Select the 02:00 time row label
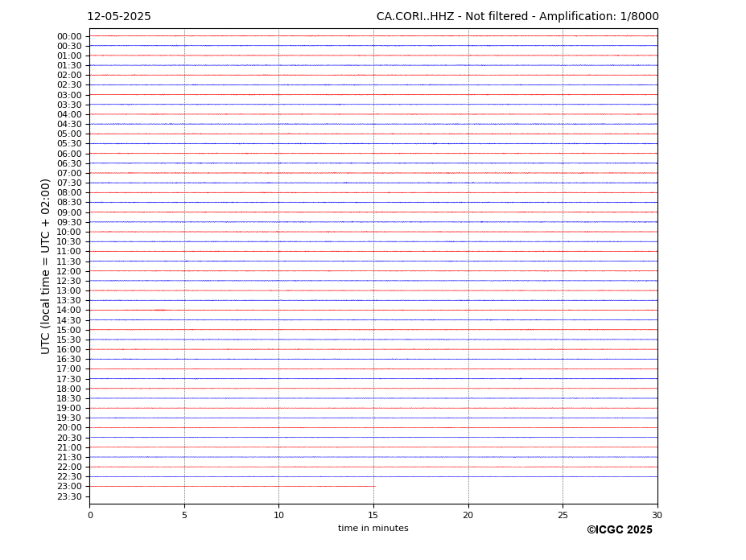 [x=69, y=76]
